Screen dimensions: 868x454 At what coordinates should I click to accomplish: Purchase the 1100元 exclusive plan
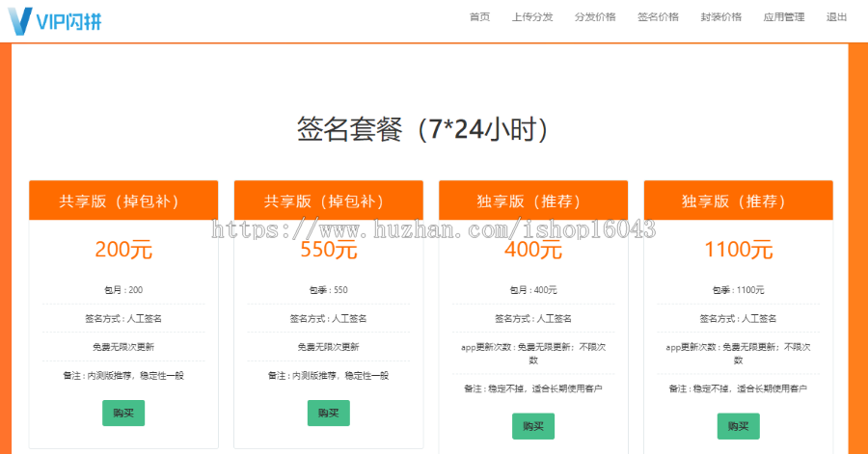click(738, 425)
